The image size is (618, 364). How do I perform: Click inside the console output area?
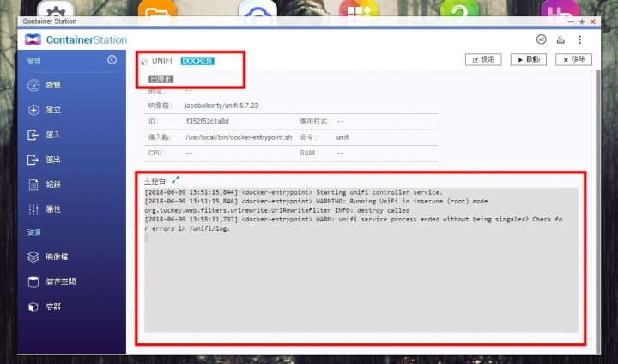[x=361, y=260]
